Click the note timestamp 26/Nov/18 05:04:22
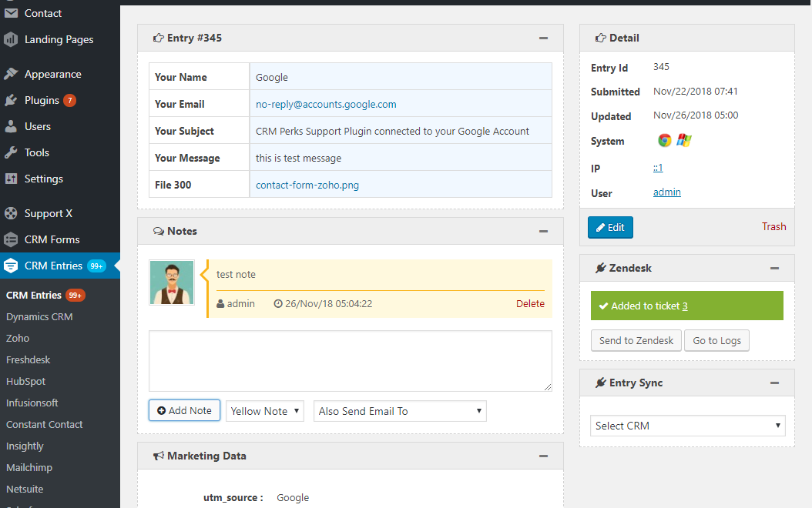The height and width of the screenshot is (508, 812). pyautogui.click(x=328, y=304)
